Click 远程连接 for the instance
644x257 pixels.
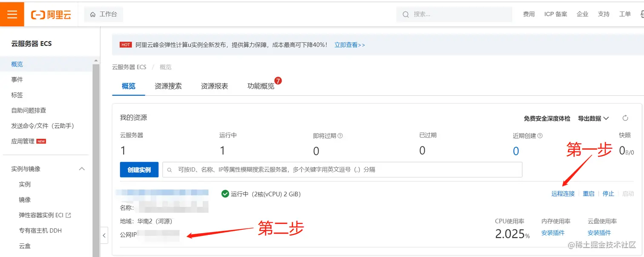(x=563, y=194)
